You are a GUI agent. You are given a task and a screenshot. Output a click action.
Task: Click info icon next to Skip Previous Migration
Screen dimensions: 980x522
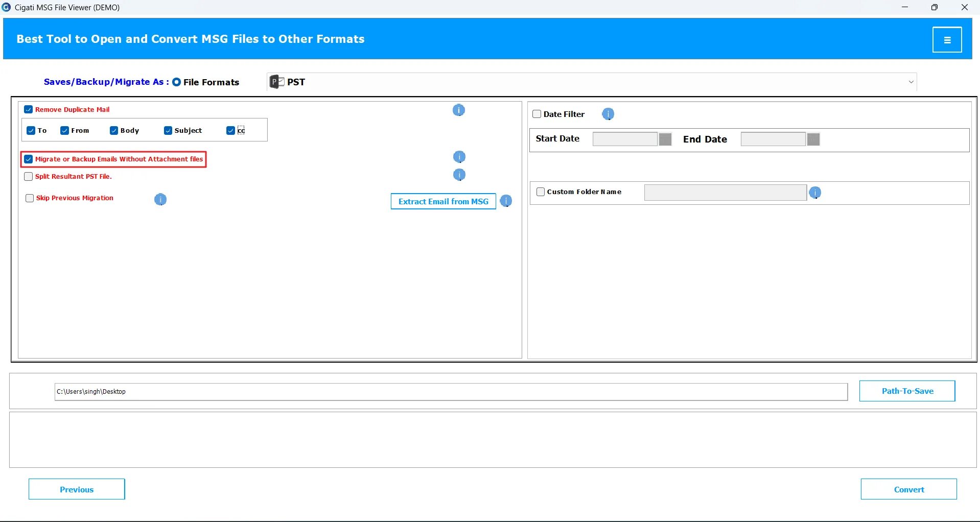[x=160, y=199]
